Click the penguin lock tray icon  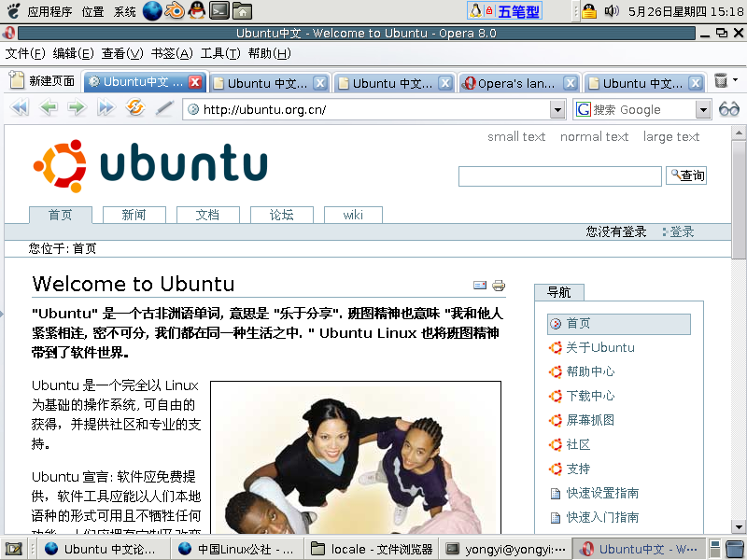(589, 10)
